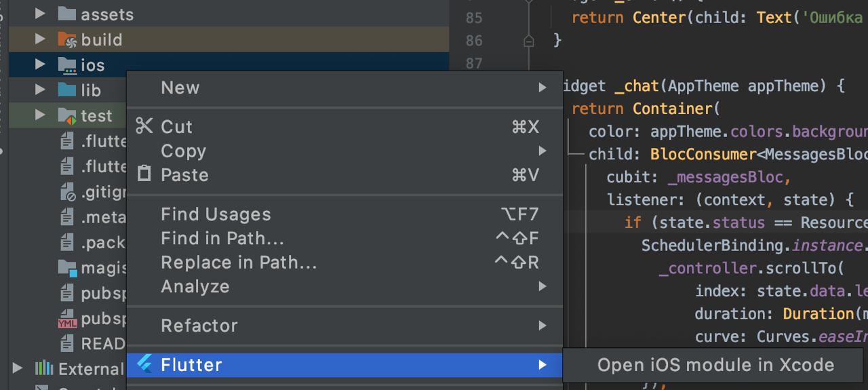Expand the assets folder tree arrow
The height and width of the screenshot is (390, 868).
point(40,14)
